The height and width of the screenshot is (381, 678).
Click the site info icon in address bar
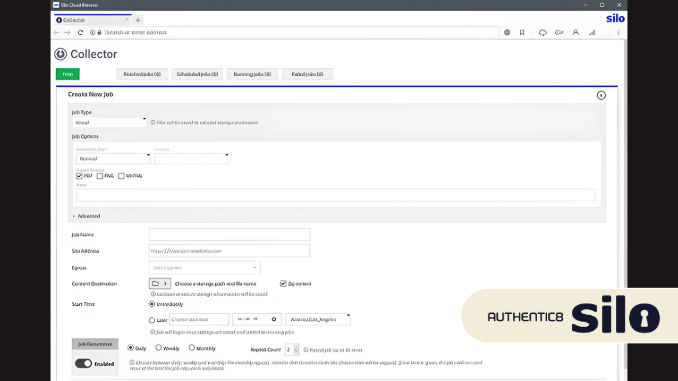tap(92, 32)
